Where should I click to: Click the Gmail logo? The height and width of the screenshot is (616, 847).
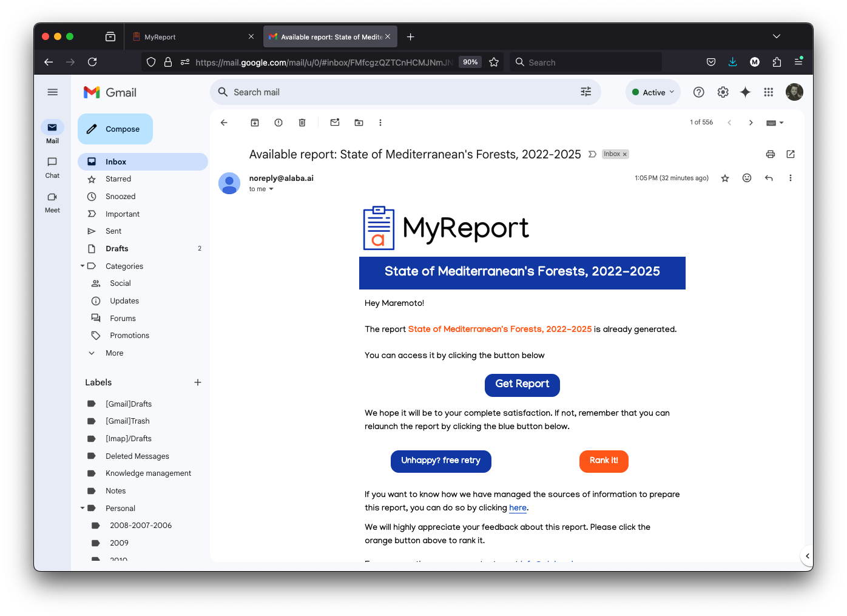coord(110,92)
